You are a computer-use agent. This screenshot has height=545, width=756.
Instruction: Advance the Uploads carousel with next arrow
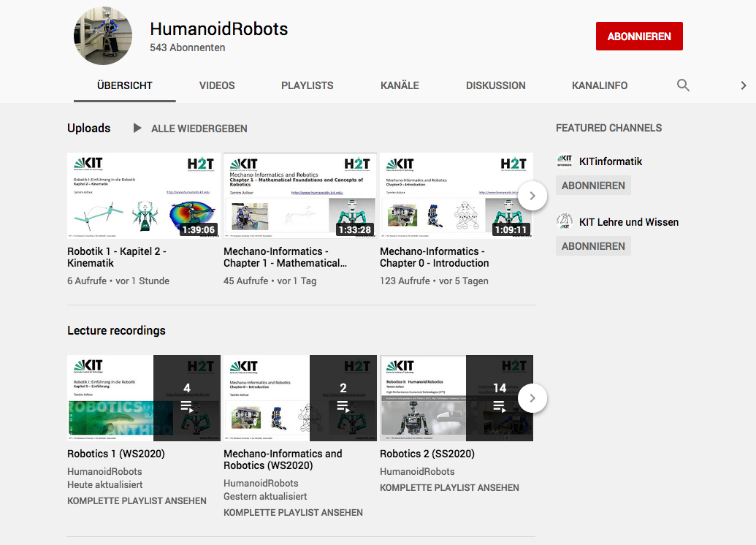(532, 196)
